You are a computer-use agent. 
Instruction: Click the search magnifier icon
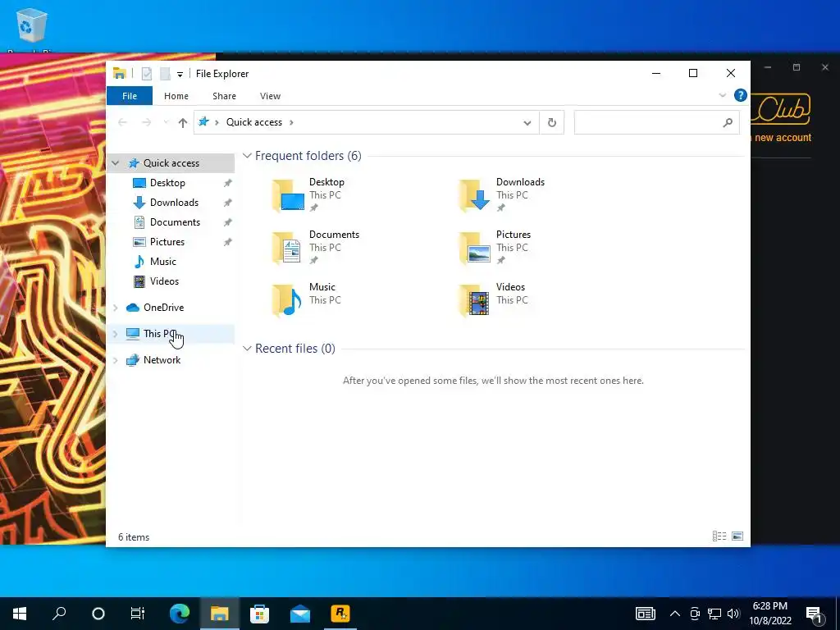pos(728,123)
